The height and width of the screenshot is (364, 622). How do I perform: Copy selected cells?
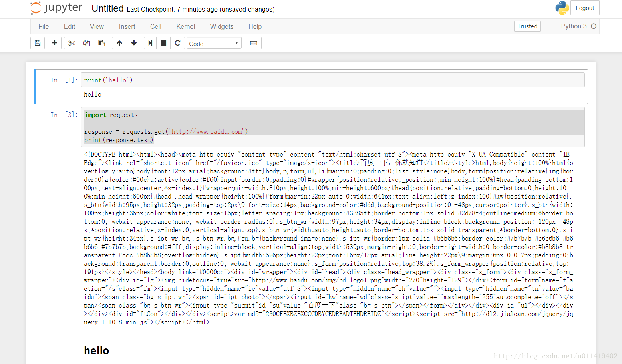point(87,43)
